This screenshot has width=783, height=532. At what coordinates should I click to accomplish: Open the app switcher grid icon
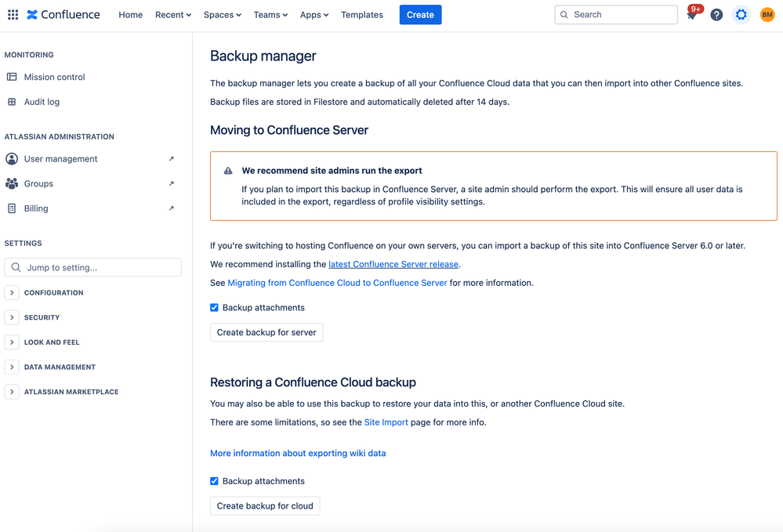pos(13,14)
